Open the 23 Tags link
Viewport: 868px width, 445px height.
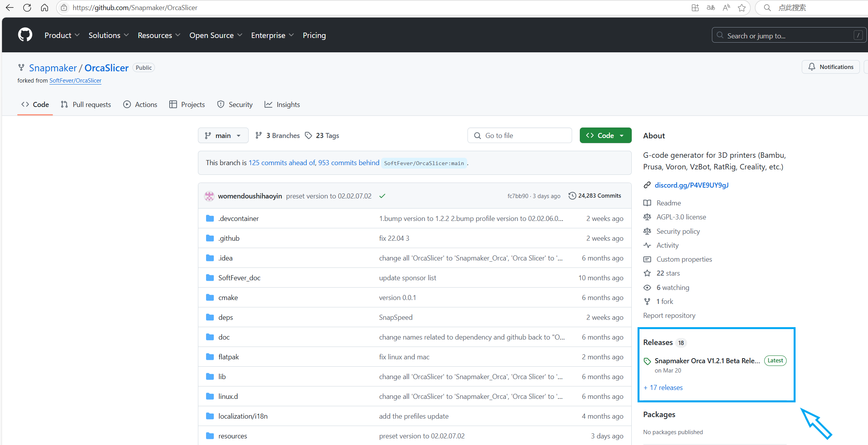(x=322, y=135)
